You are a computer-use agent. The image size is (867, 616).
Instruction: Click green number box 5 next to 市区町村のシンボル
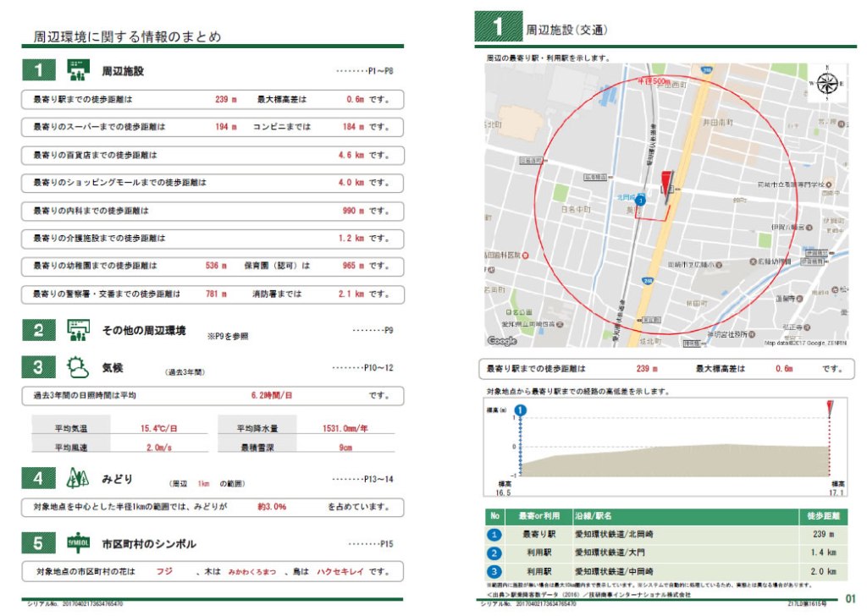[39, 543]
